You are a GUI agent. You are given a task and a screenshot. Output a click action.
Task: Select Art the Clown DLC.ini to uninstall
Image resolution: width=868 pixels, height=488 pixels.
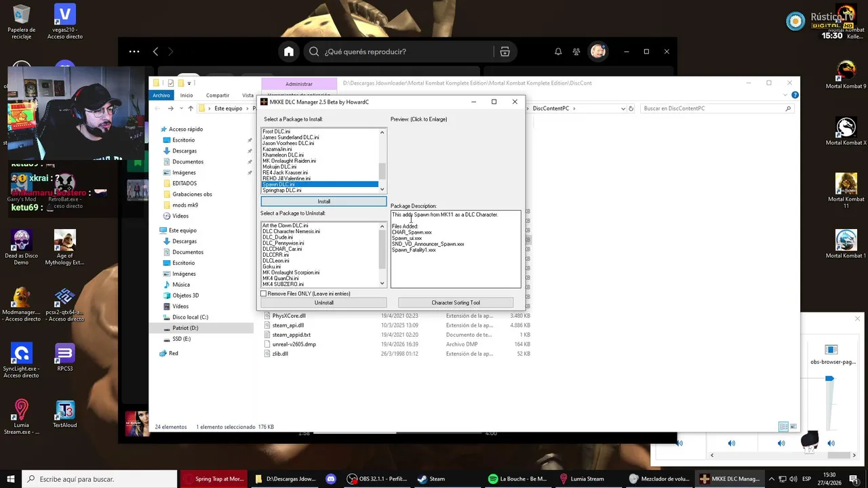pos(285,226)
